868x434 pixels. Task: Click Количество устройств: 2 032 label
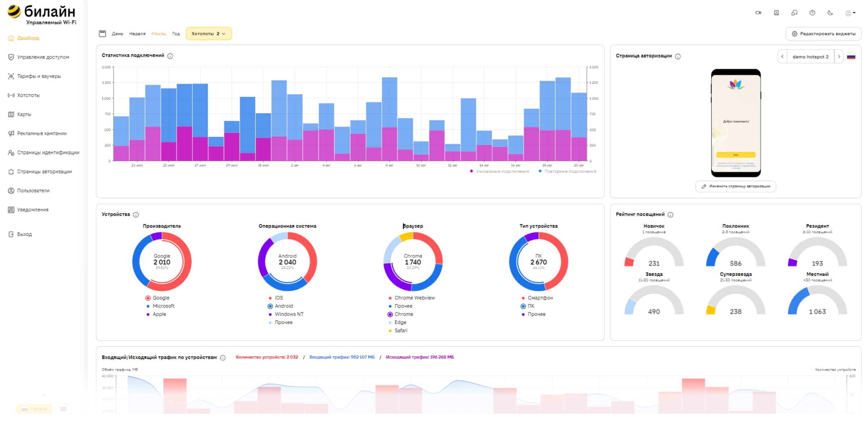pos(267,357)
